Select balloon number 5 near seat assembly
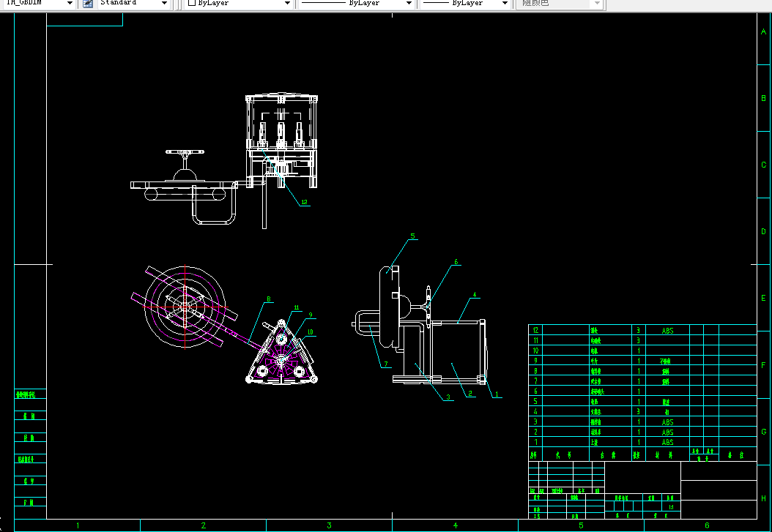The height and width of the screenshot is (532, 772). click(412, 236)
